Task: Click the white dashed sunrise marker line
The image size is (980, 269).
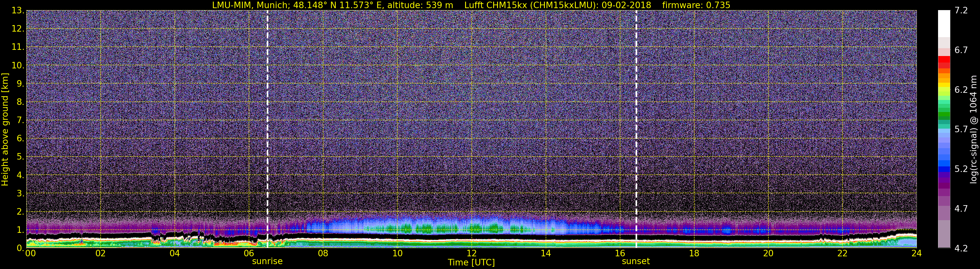Action: pos(267,129)
